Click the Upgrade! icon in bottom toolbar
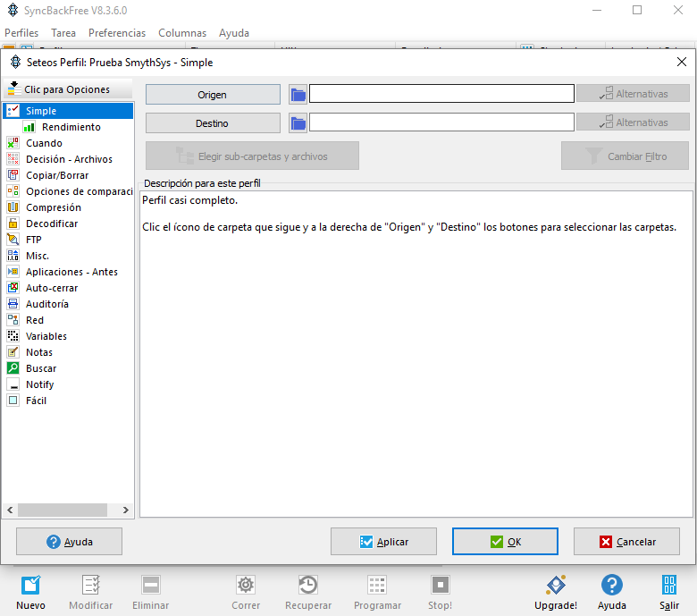This screenshot has width=697, height=616. 555,592
